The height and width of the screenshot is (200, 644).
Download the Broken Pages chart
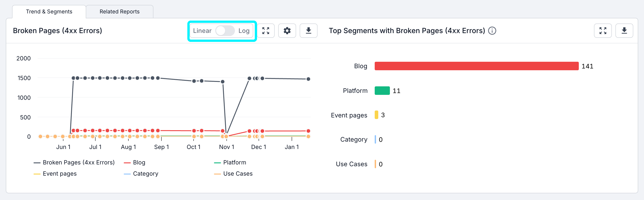(308, 31)
